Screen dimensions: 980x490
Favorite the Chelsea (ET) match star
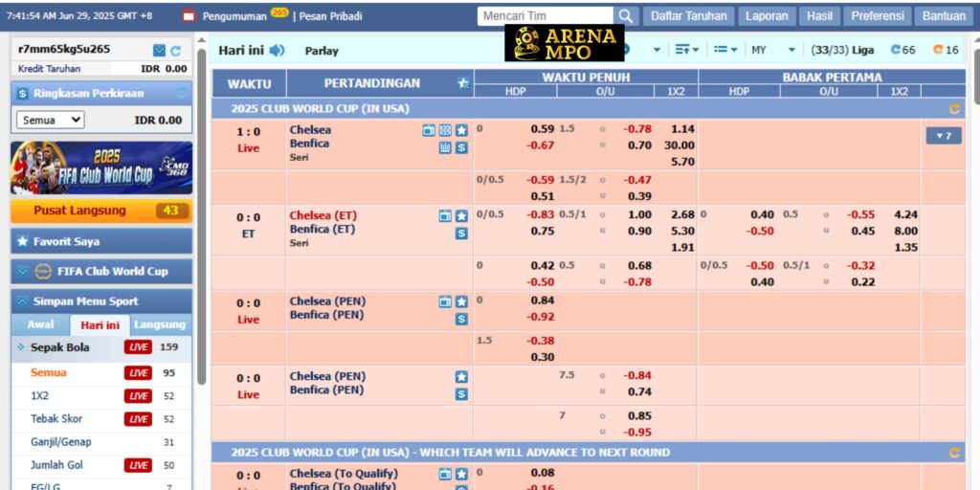pyautogui.click(x=461, y=215)
